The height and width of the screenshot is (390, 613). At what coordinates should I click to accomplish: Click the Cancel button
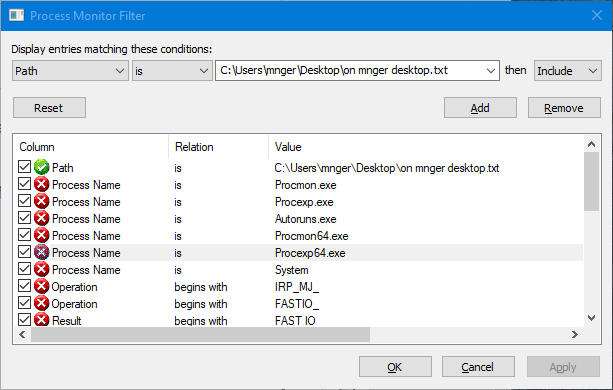click(x=478, y=367)
